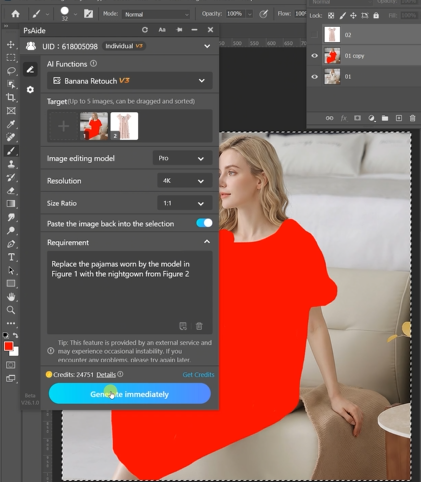Open the Size Ratio dropdown
The width and height of the screenshot is (421, 482).
[x=185, y=203]
